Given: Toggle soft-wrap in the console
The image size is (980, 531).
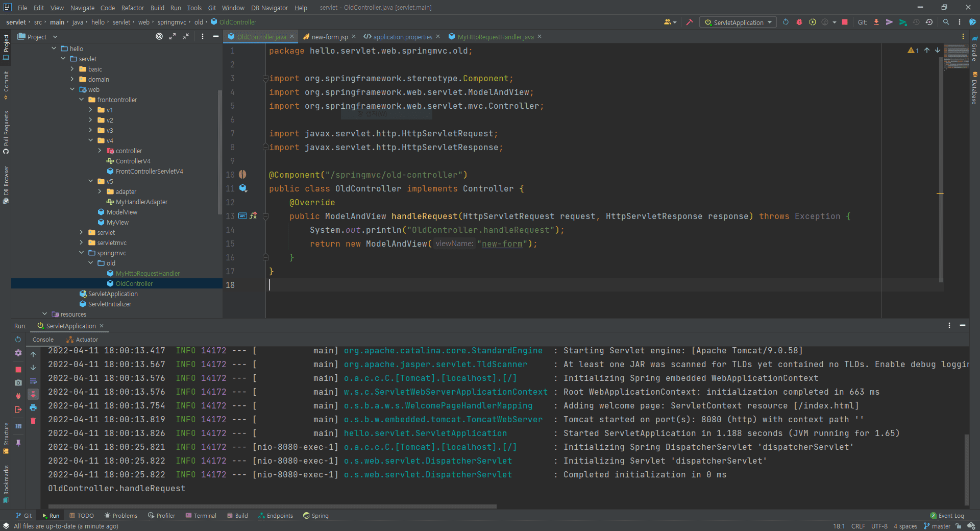Looking at the screenshot, I should click(33, 381).
